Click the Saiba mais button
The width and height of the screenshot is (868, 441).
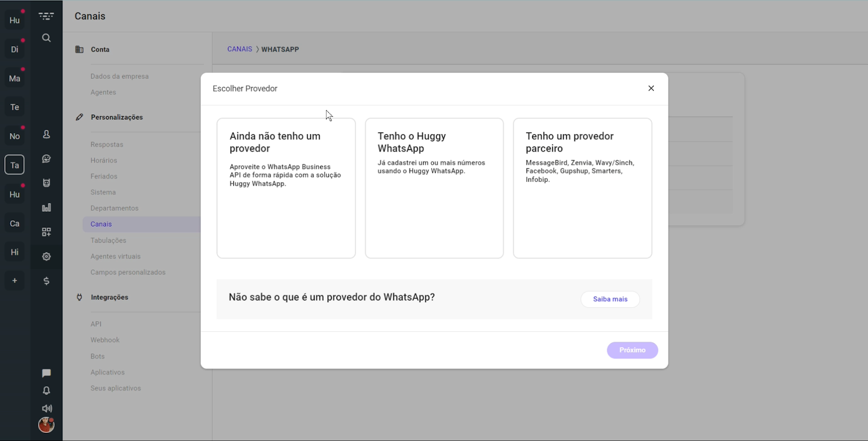[610, 299]
